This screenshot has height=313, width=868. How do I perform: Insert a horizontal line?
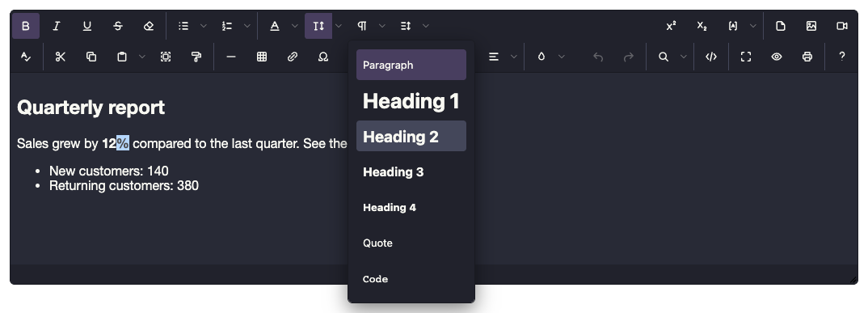pos(231,57)
